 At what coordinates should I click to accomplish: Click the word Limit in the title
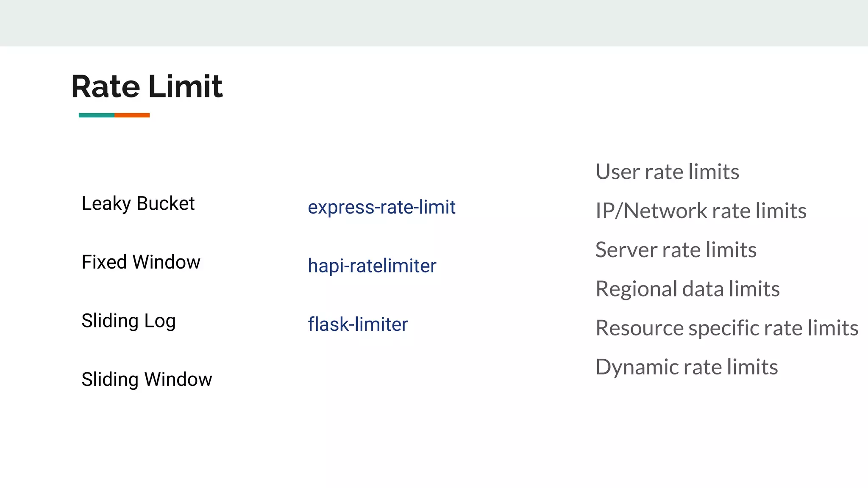(185, 87)
